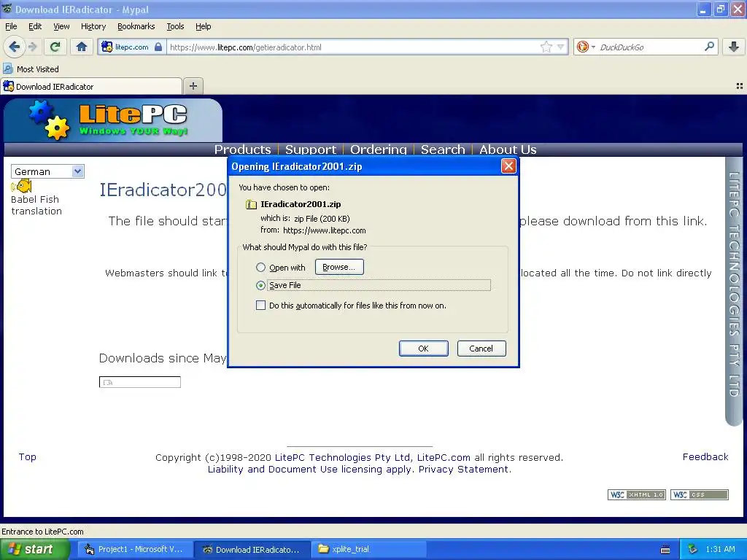Click the system tray network icon

tap(693, 549)
